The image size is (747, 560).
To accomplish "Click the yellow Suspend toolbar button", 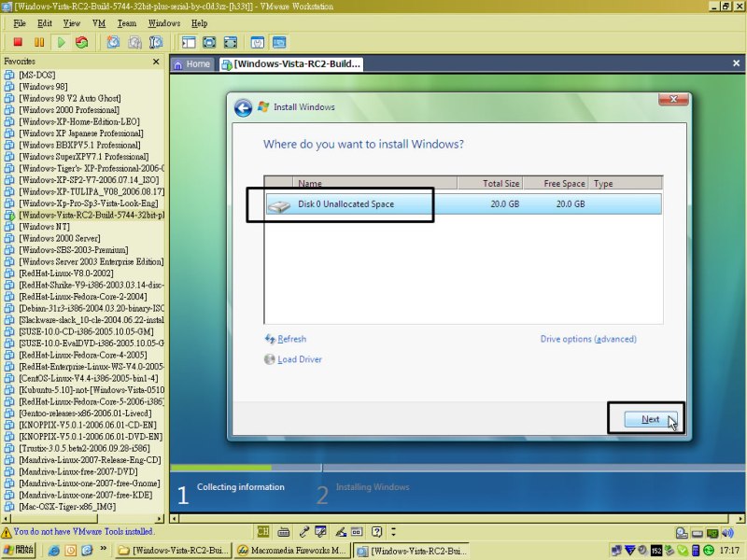I will pos(39,42).
